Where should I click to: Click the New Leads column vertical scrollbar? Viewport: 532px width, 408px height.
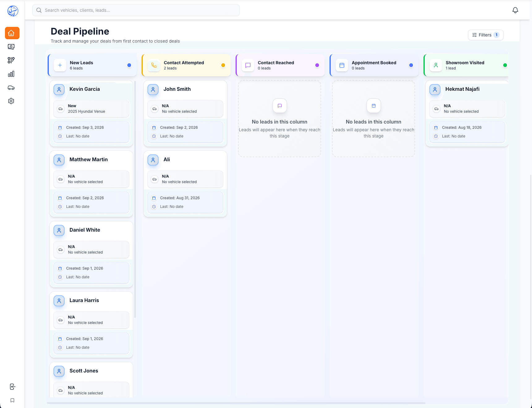[x=135, y=199]
